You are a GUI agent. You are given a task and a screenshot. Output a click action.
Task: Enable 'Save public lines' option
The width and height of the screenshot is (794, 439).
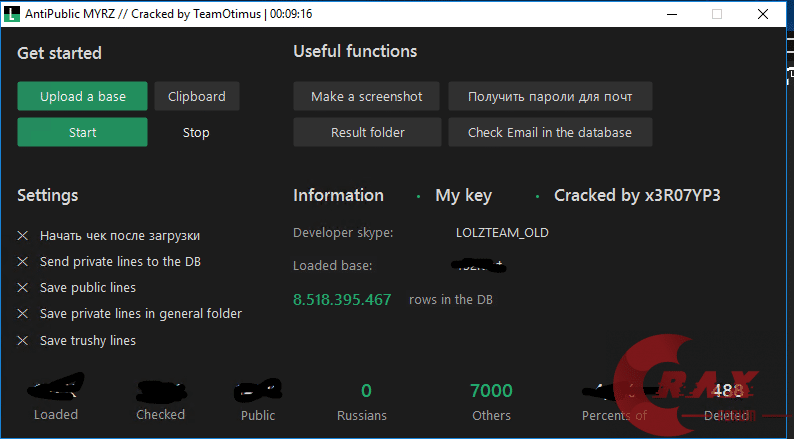click(23, 288)
